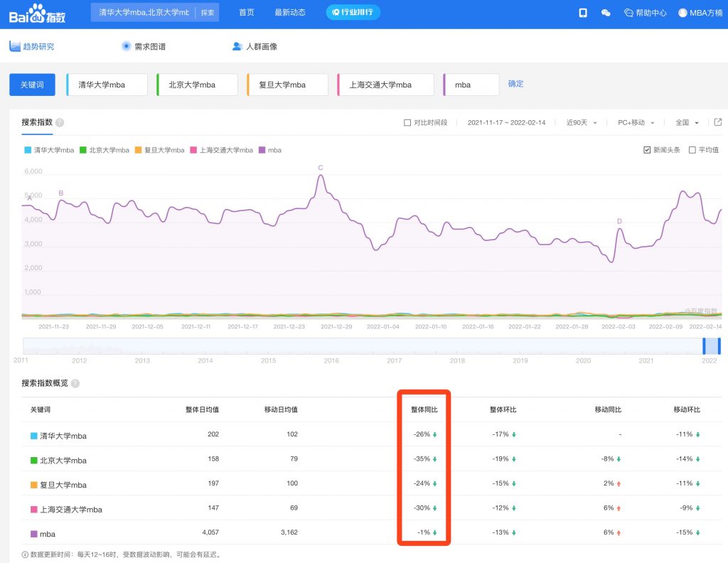This screenshot has width=728, height=563.
Task: Switch to 人群画像 tab
Action: point(255,46)
